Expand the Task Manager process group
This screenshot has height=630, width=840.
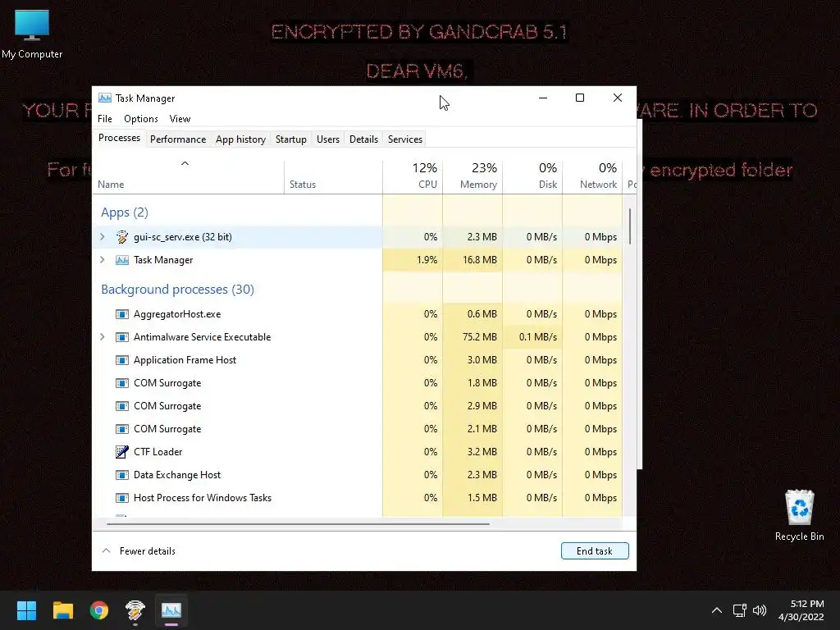103,260
